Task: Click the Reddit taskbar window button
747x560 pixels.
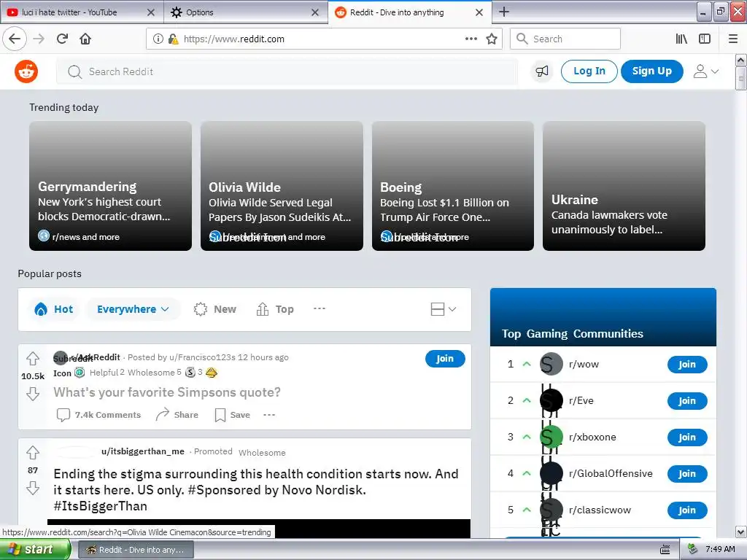Action: [x=135, y=550]
